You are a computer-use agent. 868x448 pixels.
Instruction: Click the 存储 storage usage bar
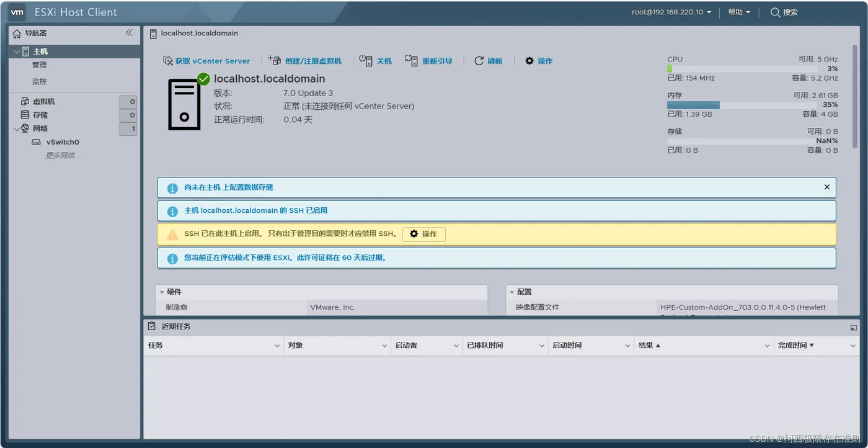(742, 141)
